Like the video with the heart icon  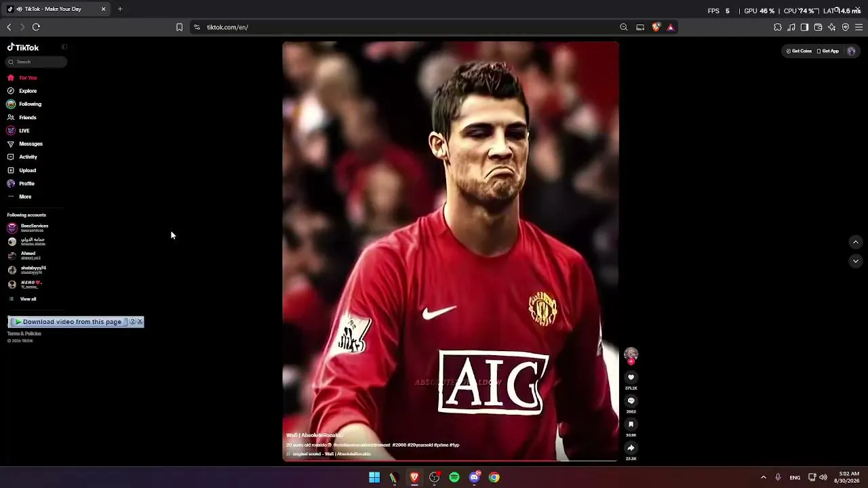click(x=631, y=378)
